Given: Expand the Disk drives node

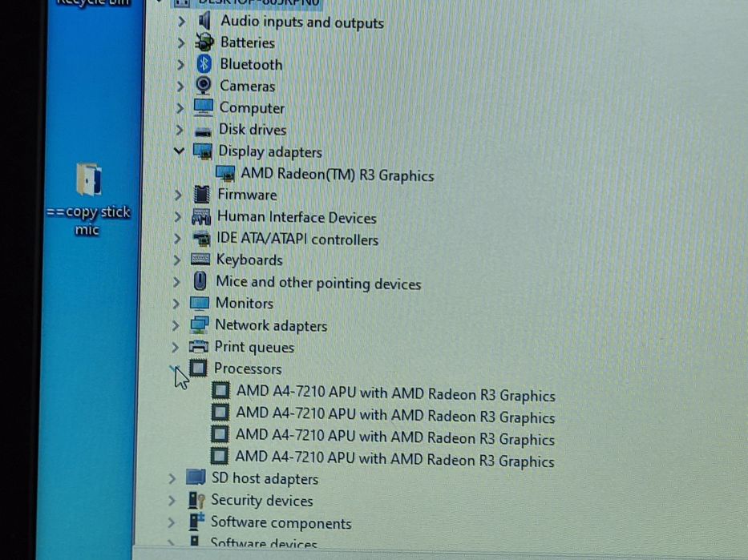Looking at the screenshot, I should pos(180,130).
